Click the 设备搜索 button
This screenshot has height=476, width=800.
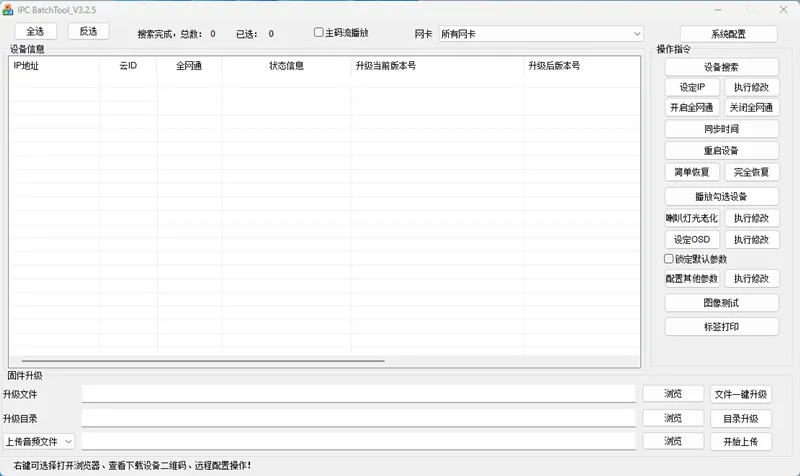[721, 67]
